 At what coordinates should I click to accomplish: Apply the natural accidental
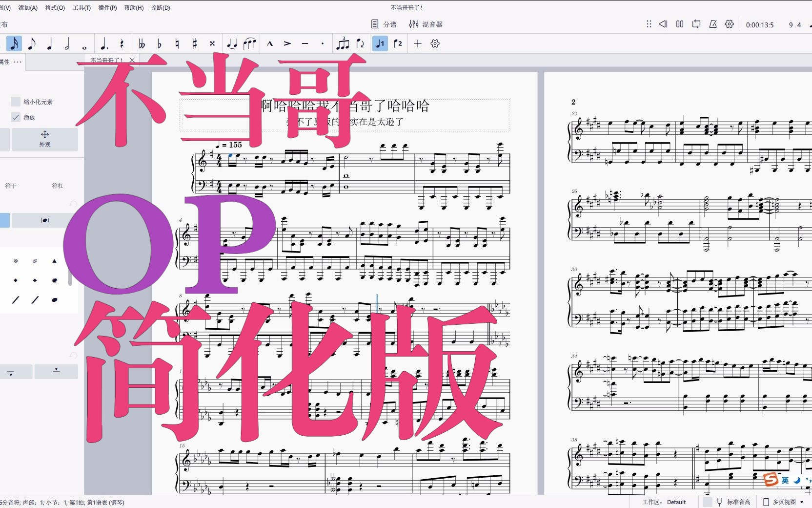[177, 43]
